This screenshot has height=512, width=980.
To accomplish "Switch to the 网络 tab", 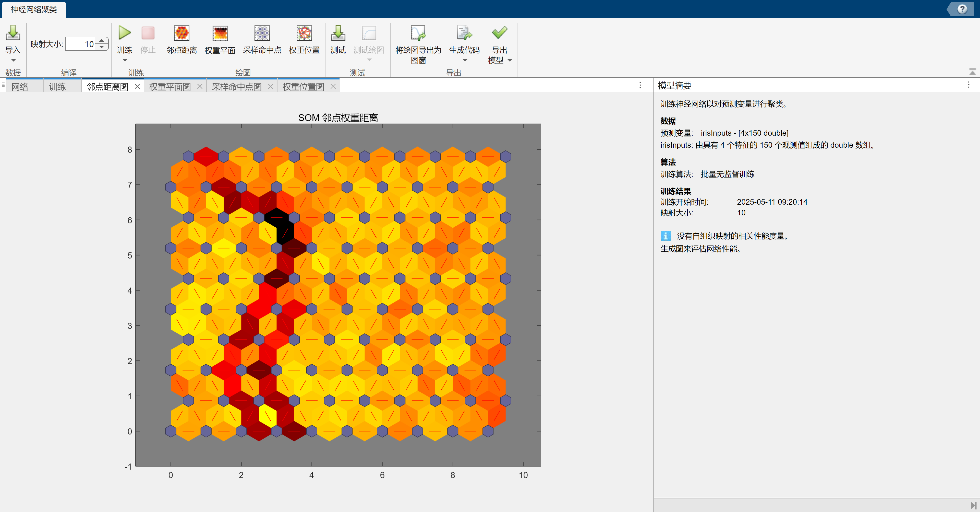I will point(20,87).
